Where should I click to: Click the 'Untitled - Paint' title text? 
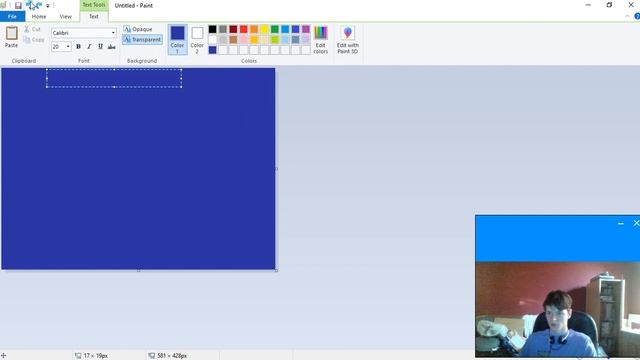(x=133, y=5)
